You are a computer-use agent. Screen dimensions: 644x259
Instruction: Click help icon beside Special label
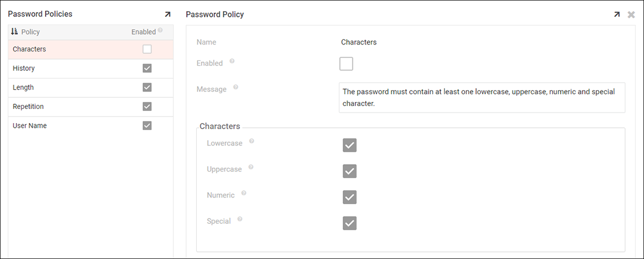[239, 219]
